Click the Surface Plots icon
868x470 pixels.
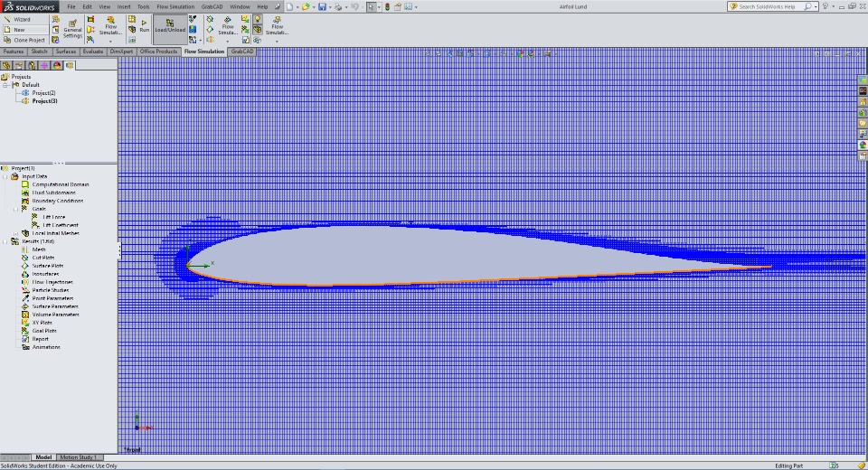25,266
